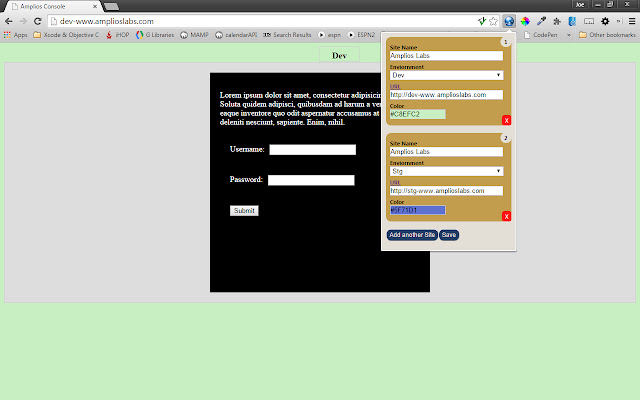Click the URL label link in site 1
The image size is (640, 400).
(395, 87)
